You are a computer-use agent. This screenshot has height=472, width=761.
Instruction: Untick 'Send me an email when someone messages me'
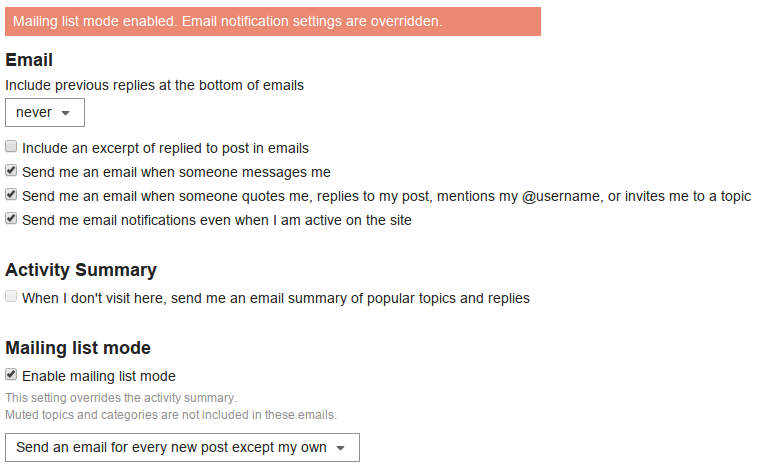(x=11, y=171)
